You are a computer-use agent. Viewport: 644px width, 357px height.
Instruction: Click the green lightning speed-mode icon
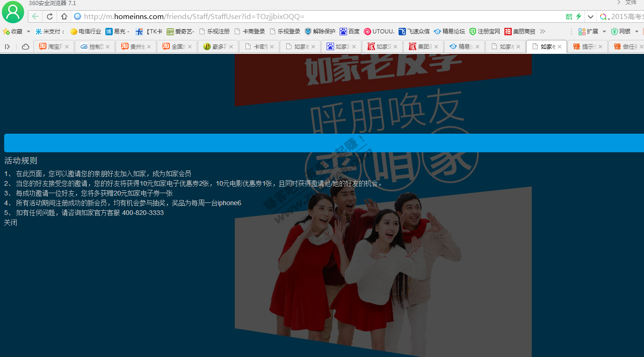579,16
